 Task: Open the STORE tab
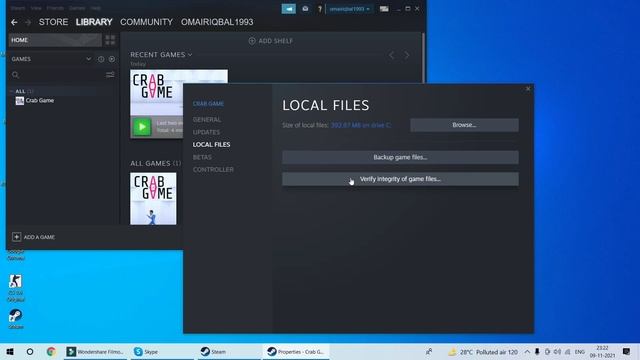[x=53, y=22]
